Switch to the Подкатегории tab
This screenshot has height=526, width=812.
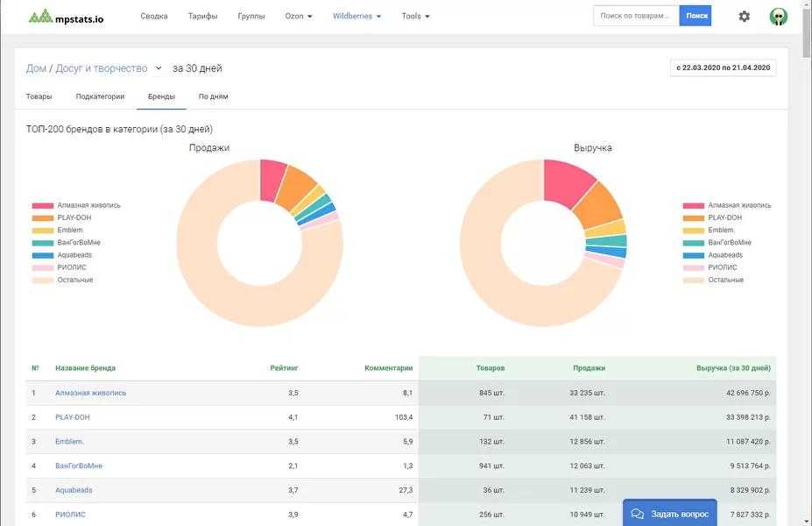(100, 96)
